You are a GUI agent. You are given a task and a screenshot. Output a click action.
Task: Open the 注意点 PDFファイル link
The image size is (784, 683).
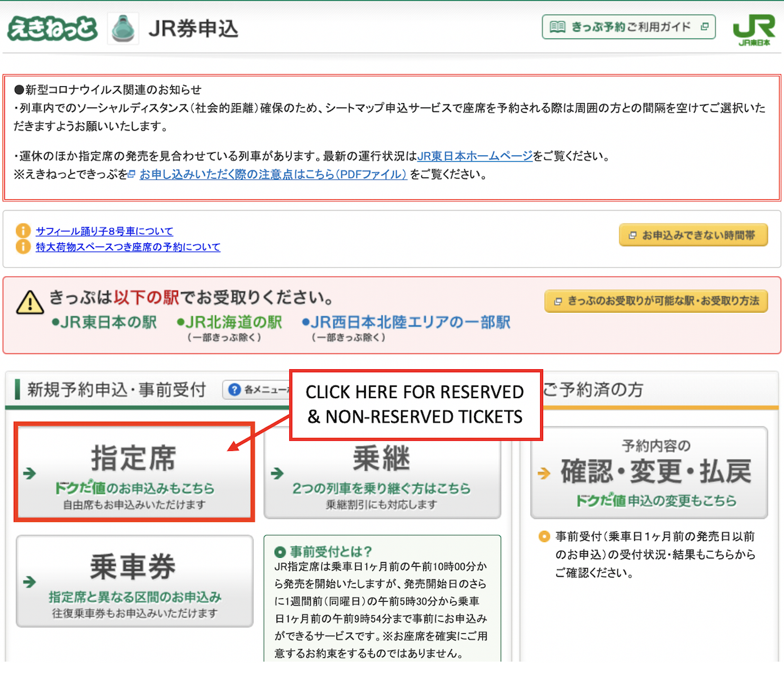[x=273, y=174]
